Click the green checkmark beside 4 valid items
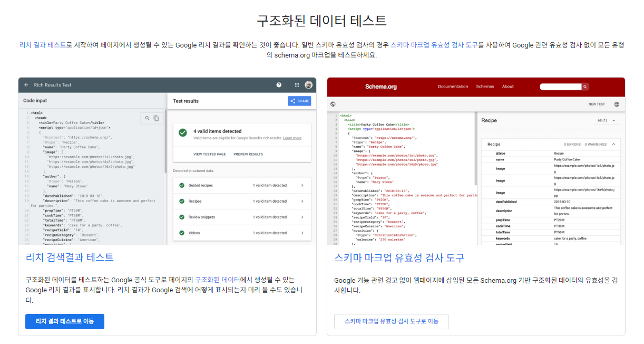The height and width of the screenshot is (344, 644). 182,131
